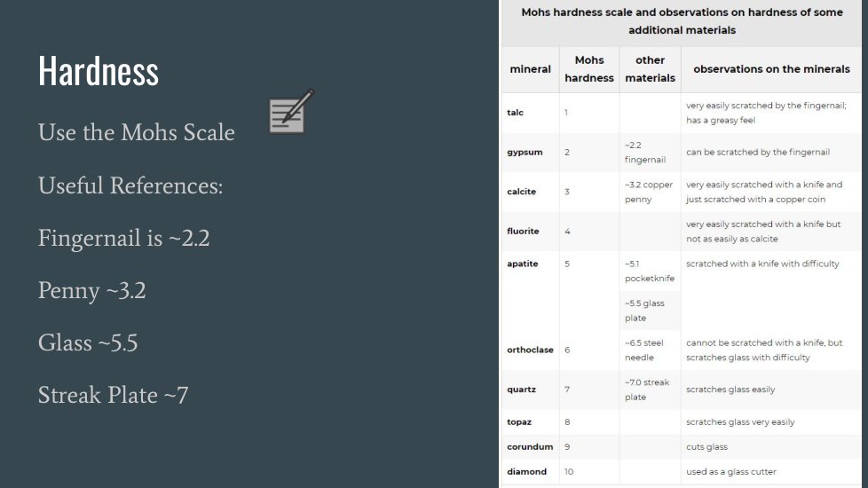Click the 'Glass ~5.5' line

pos(88,343)
